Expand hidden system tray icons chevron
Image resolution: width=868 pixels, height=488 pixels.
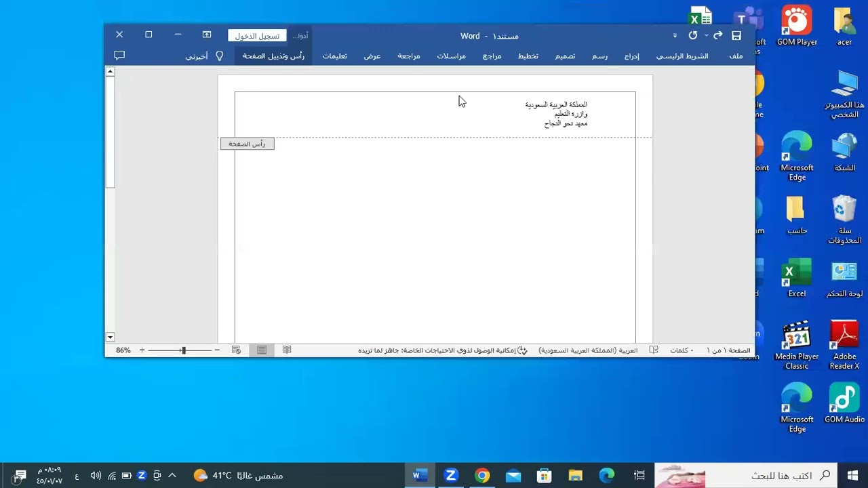coord(172,475)
